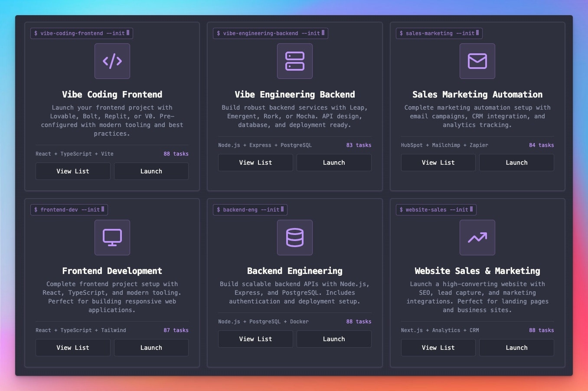The width and height of the screenshot is (588, 391).
Task: Click the 88 tasks count on Vibe Coding Frontend
Action: 176,153
